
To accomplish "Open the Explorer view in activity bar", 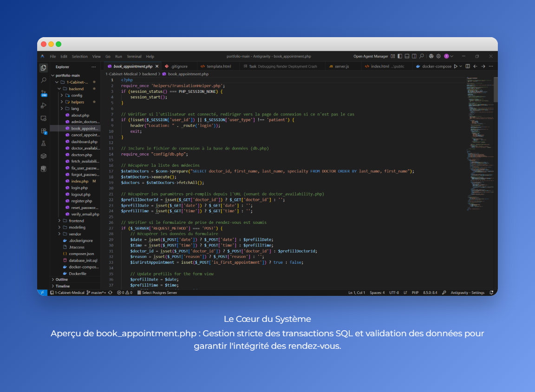I will (x=43, y=67).
